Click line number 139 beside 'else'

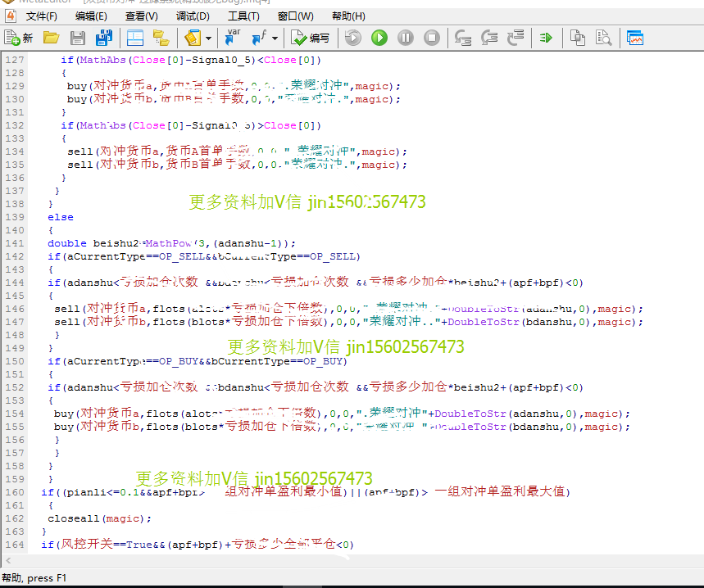(15, 217)
